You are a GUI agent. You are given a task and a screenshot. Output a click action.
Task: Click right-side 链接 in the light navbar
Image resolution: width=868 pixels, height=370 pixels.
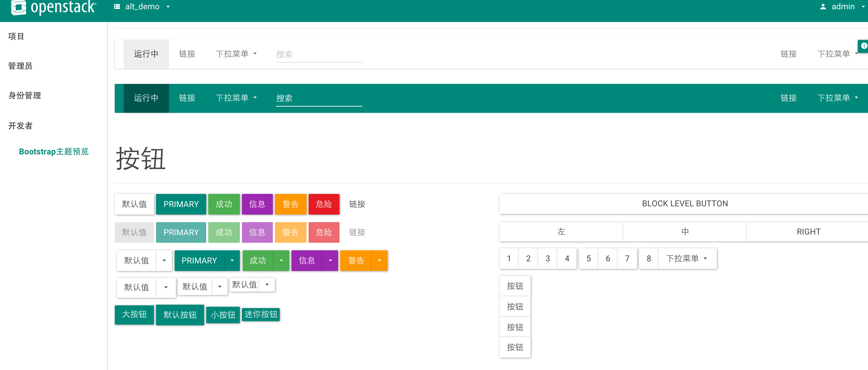789,54
